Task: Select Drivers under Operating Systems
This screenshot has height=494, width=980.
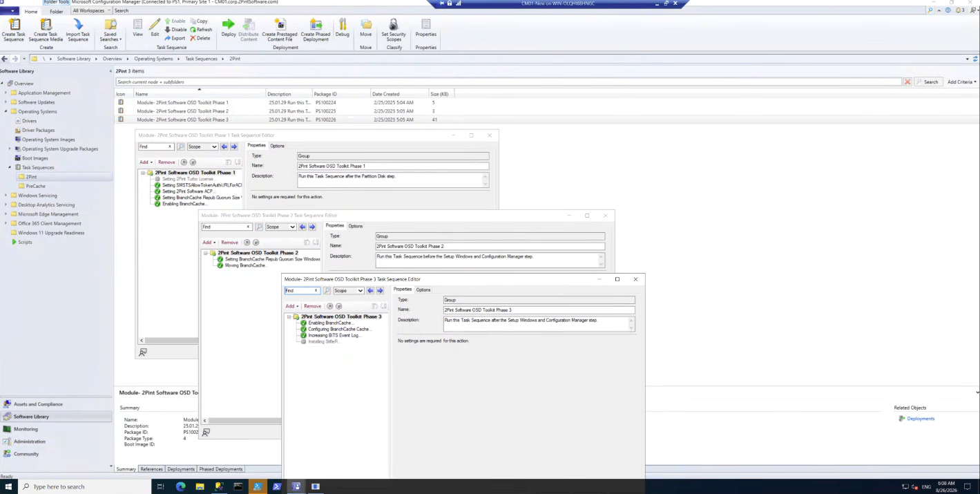Action: coord(29,121)
